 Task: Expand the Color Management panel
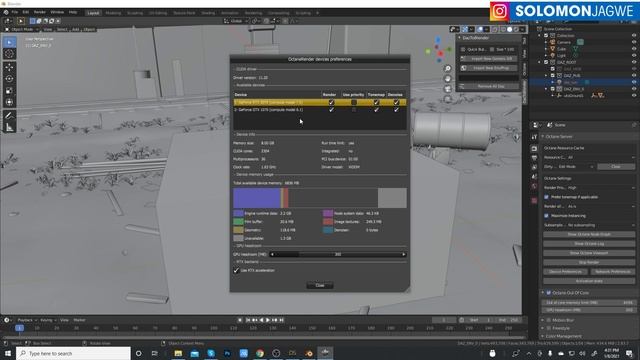click(543, 336)
